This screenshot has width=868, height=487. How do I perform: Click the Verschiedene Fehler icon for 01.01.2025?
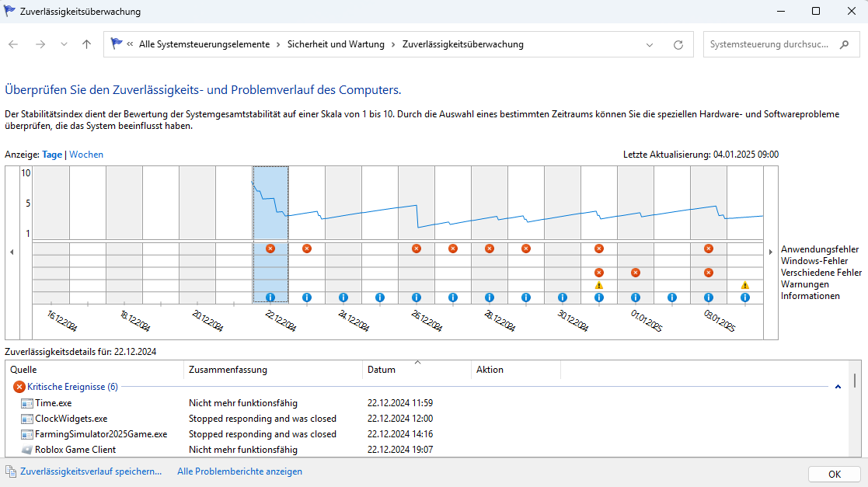[636, 273]
